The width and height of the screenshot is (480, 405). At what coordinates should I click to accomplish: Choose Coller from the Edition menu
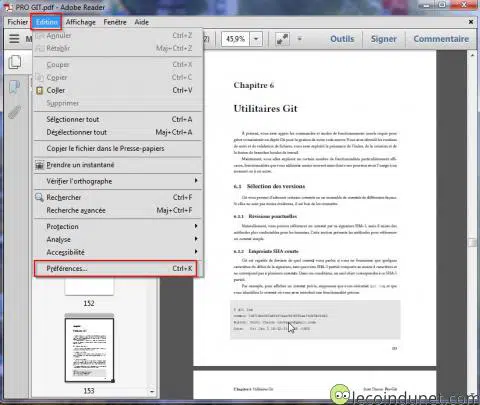pos(118,90)
